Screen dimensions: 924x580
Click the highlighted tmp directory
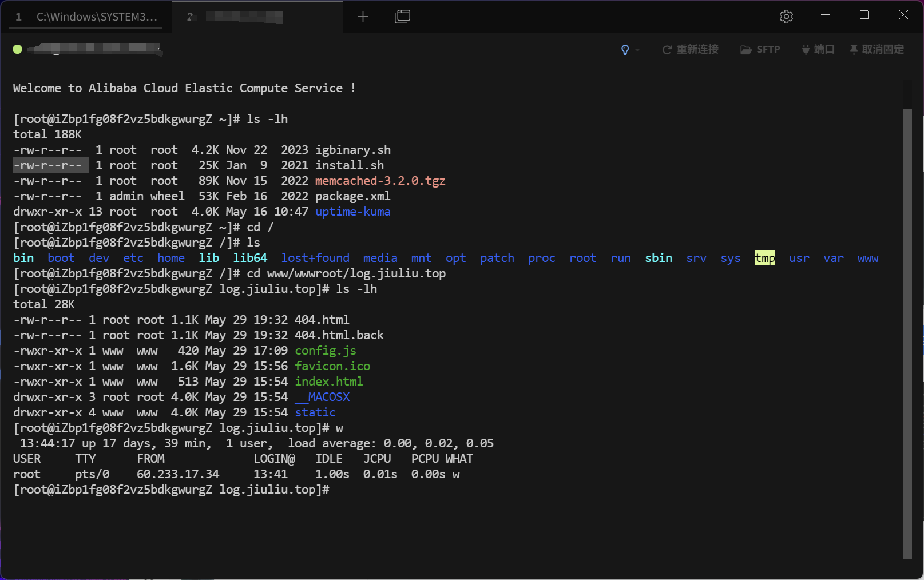click(765, 258)
